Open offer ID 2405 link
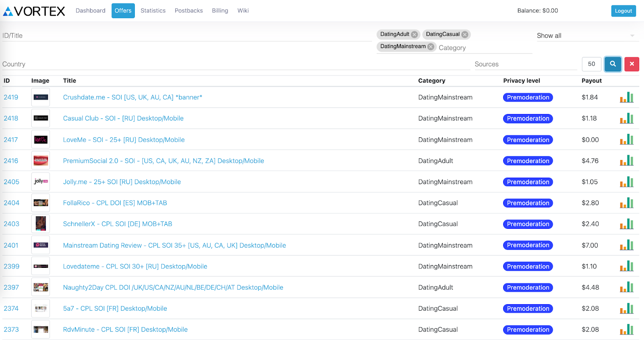Image resolution: width=644 pixels, height=340 pixels. pos(11,182)
